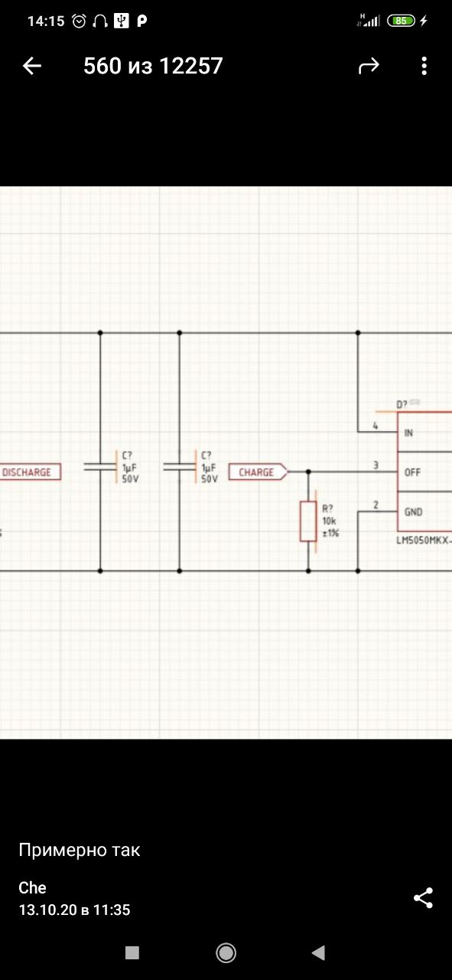Tap the "Примерно так" caption text
This screenshot has width=452, height=980.
pyautogui.click(x=80, y=850)
